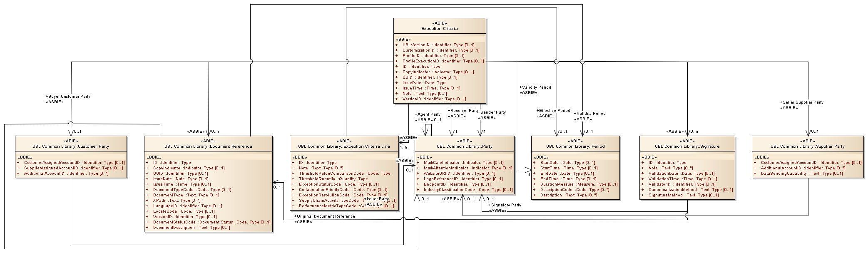The width and height of the screenshot is (868, 253).
Task: Click the Customer Party class title
Action: (x=71, y=146)
